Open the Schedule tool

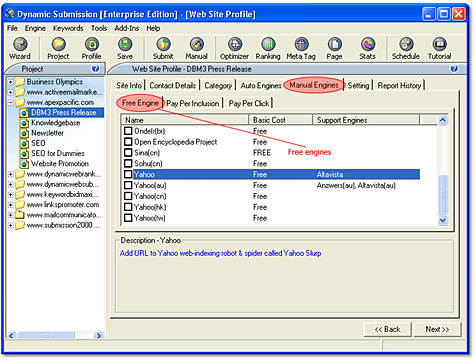coord(406,48)
